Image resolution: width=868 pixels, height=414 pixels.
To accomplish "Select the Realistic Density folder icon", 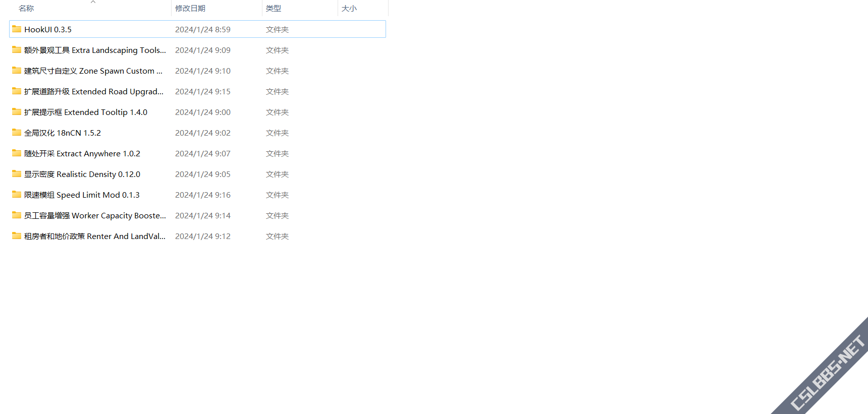I will point(17,174).
